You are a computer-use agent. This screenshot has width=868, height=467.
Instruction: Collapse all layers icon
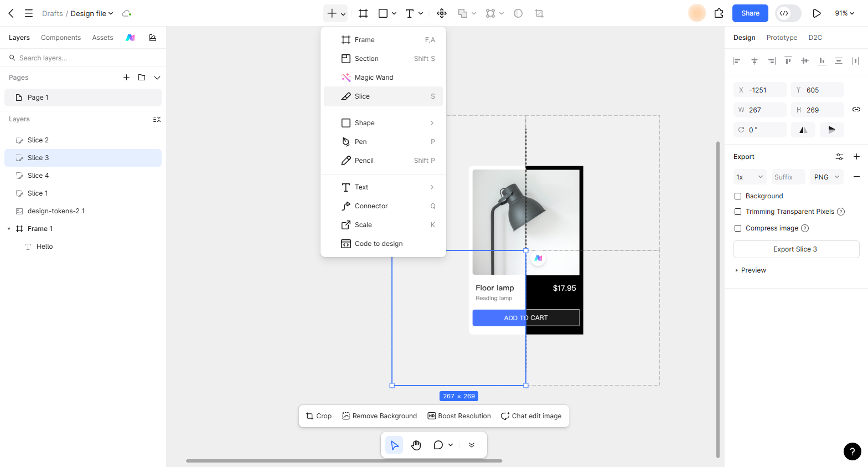click(x=157, y=119)
